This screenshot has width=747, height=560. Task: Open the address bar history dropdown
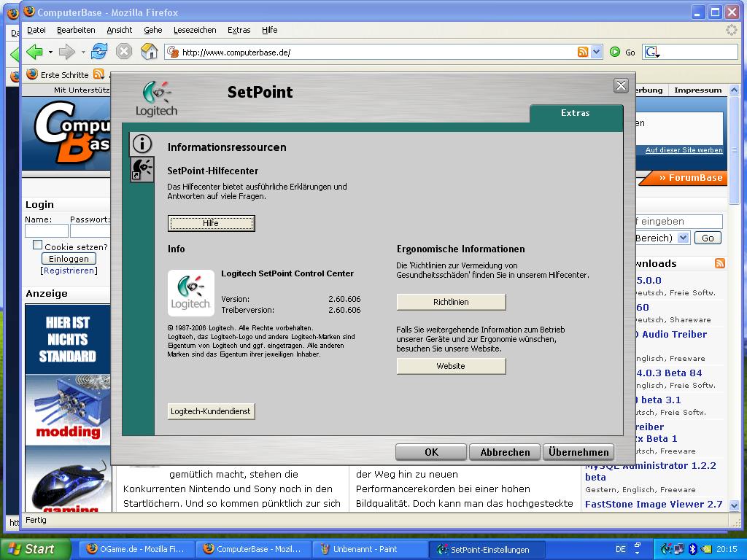[597, 52]
